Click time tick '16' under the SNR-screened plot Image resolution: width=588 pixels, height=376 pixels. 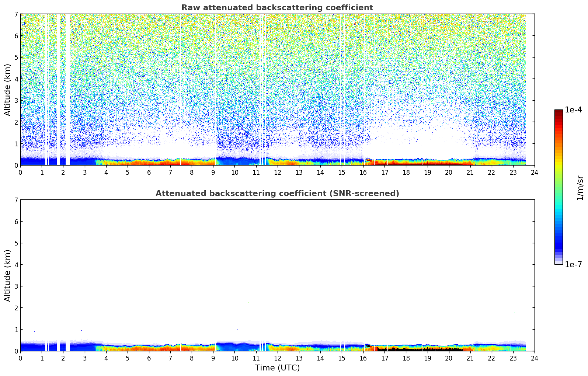point(363,358)
